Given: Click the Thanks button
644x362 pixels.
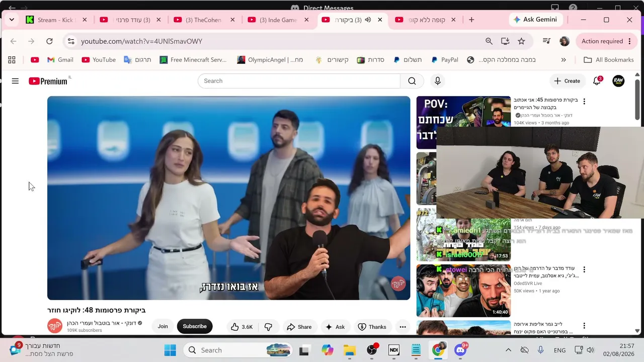Looking at the screenshot, I should point(372,327).
